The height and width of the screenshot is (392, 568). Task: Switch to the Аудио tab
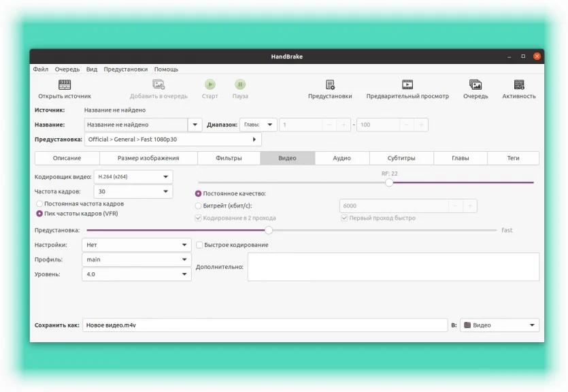point(342,158)
